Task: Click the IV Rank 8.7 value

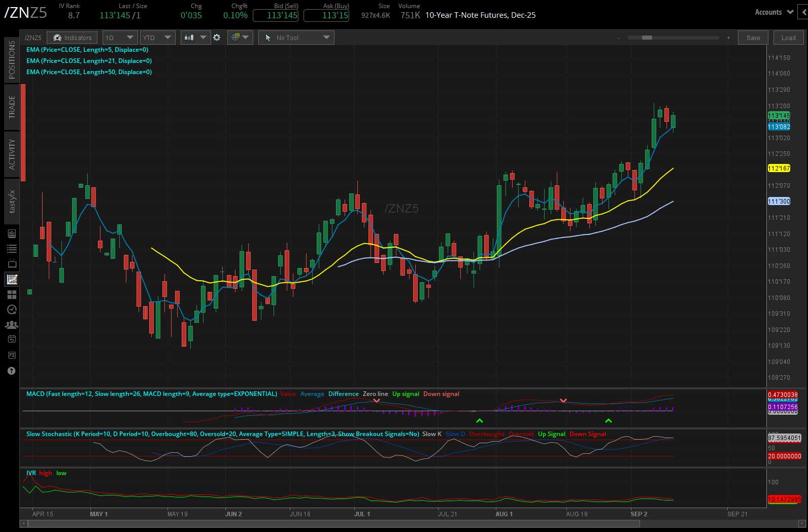Action: pos(74,15)
